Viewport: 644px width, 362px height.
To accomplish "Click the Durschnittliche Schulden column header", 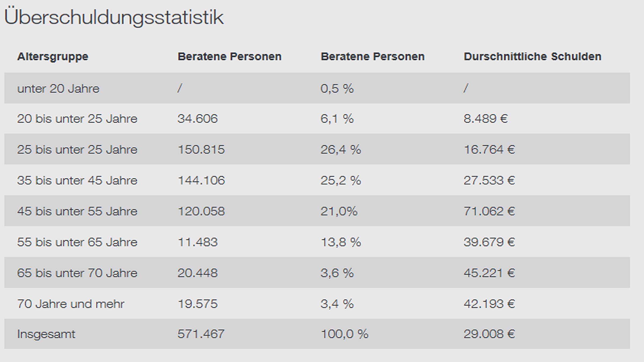I will point(532,57).
